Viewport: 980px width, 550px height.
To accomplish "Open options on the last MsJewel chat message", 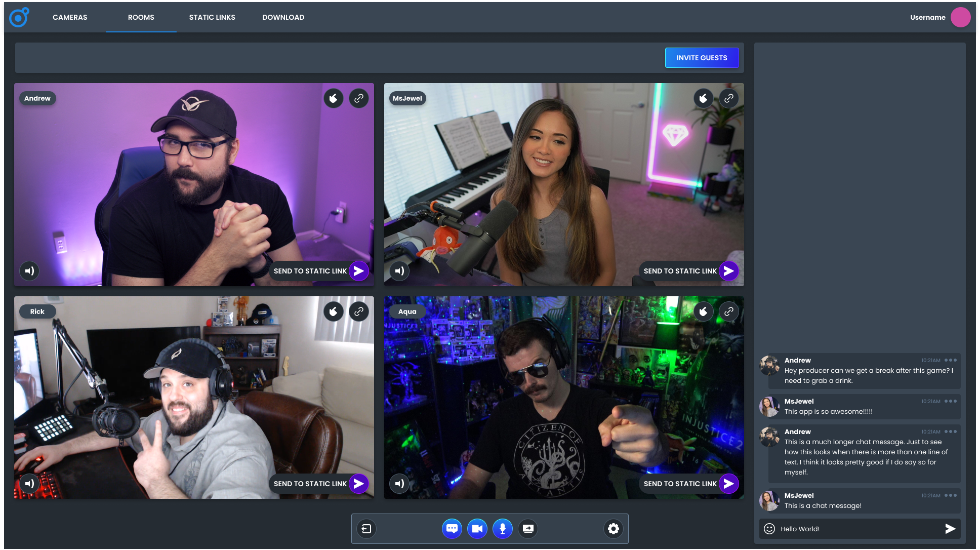I will pos(952,495).
